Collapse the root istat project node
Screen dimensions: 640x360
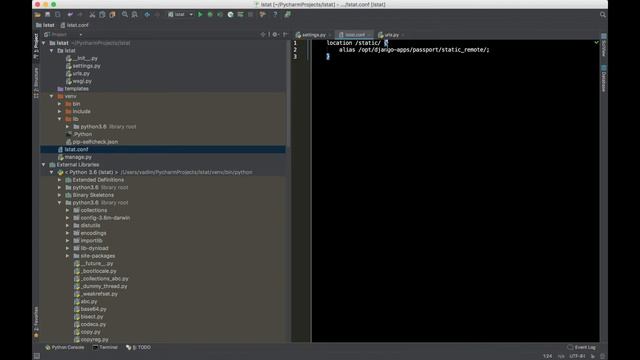44,43
